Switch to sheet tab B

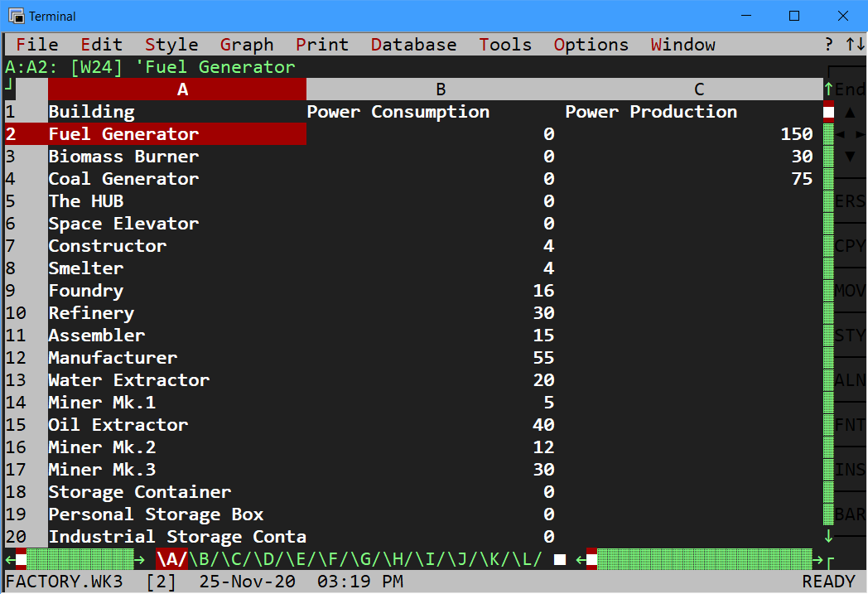204,559
